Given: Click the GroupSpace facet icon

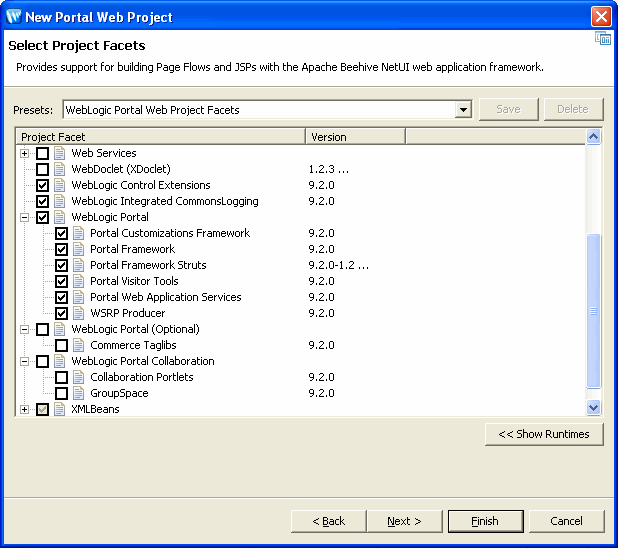Looking at the screenshot, I should pyautogui.click(x=78, y=393).
